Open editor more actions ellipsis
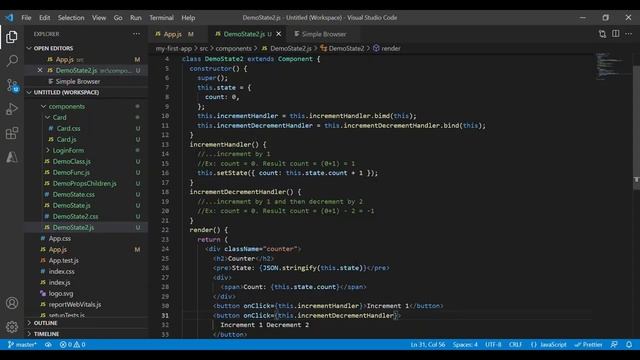 pyautogui.click(x=629, y=34)
